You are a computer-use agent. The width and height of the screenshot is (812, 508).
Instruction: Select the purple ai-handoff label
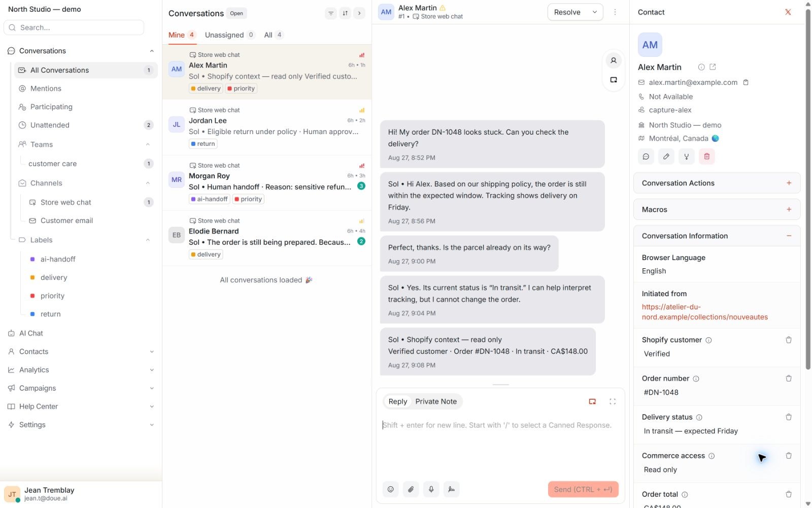(x=58, y=259)
